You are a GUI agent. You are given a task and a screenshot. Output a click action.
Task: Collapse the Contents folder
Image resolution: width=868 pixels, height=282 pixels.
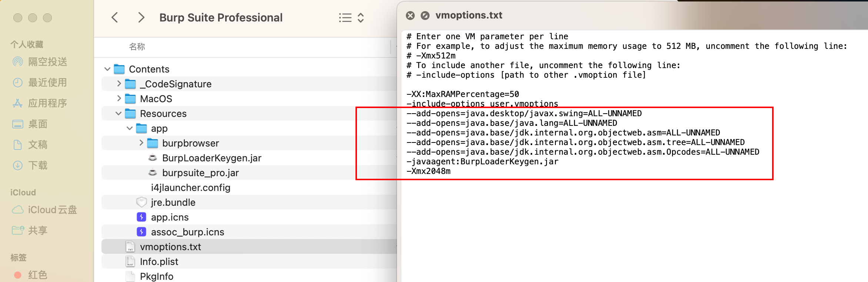point(107,69)
